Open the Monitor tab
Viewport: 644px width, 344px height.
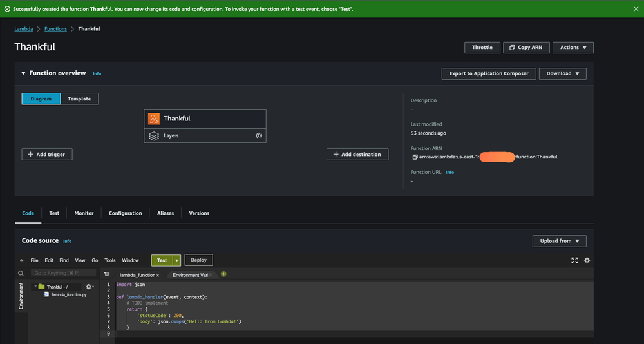pyautogui.click(x=84, y=213)
